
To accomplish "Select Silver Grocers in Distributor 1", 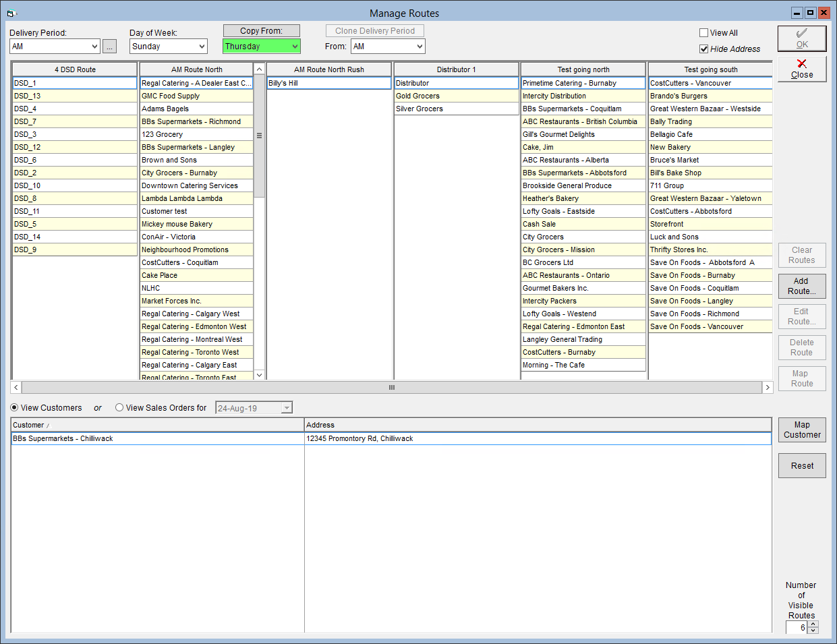I will tap(456, 109).
